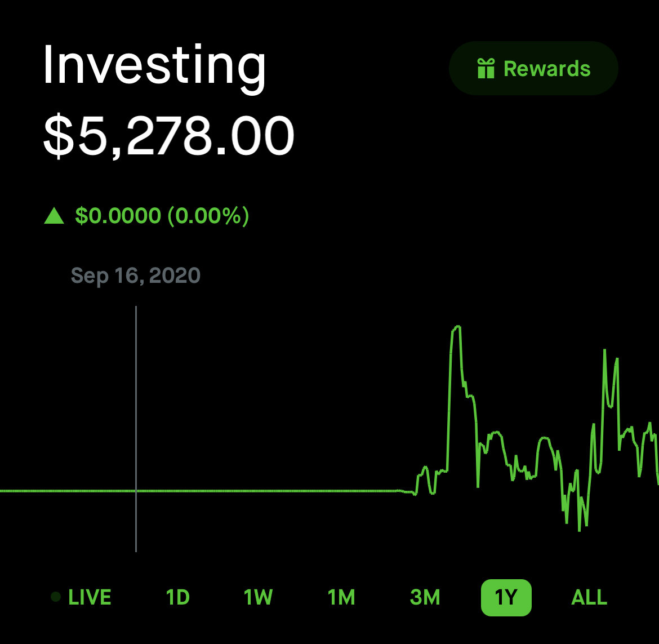Screen dimensions: 659x644
Task: Open the Rewards button
Action: point(533,68)
